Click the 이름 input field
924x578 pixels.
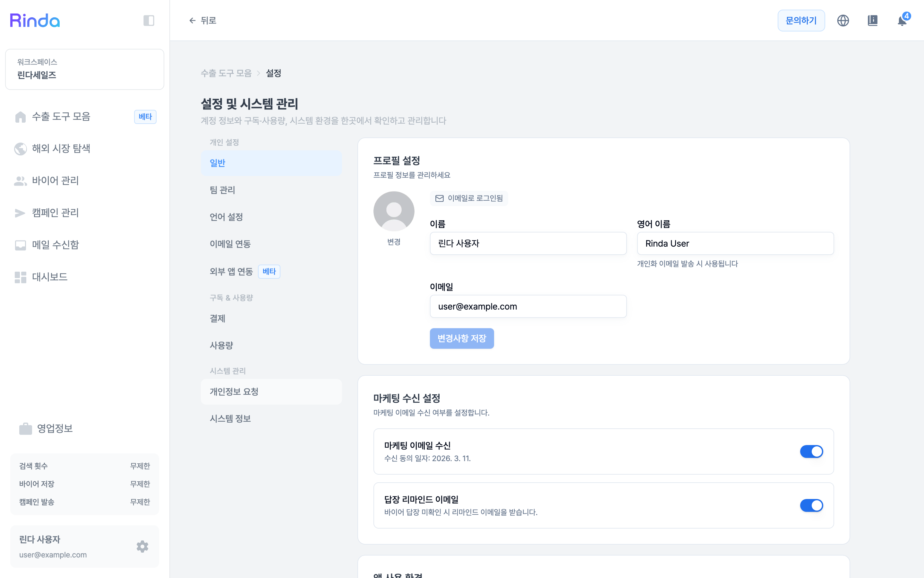click(x=528, y=243)
